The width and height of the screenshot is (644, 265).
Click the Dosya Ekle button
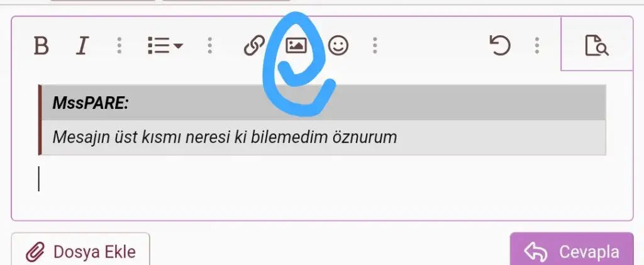coord(80,250)
